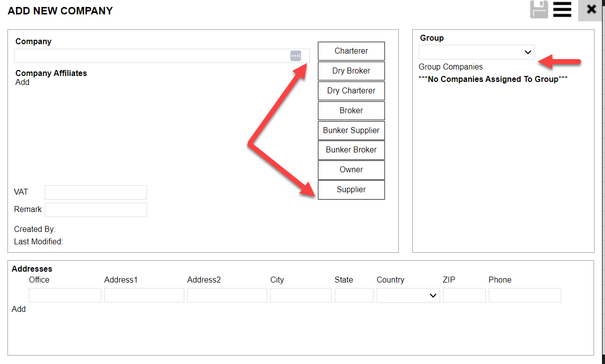This screenshot has width=605, height=364.
Task: Choose the Bunker Broker type button
Action: (x=351, y=150)
